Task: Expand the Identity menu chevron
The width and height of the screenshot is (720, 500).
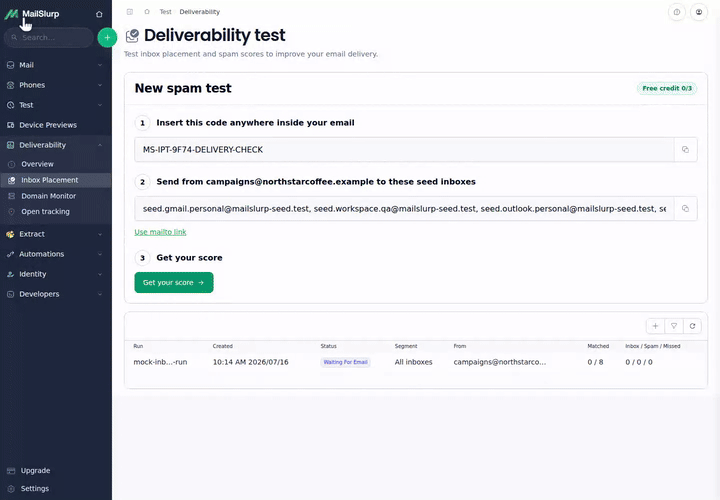Action: (100, 274)
